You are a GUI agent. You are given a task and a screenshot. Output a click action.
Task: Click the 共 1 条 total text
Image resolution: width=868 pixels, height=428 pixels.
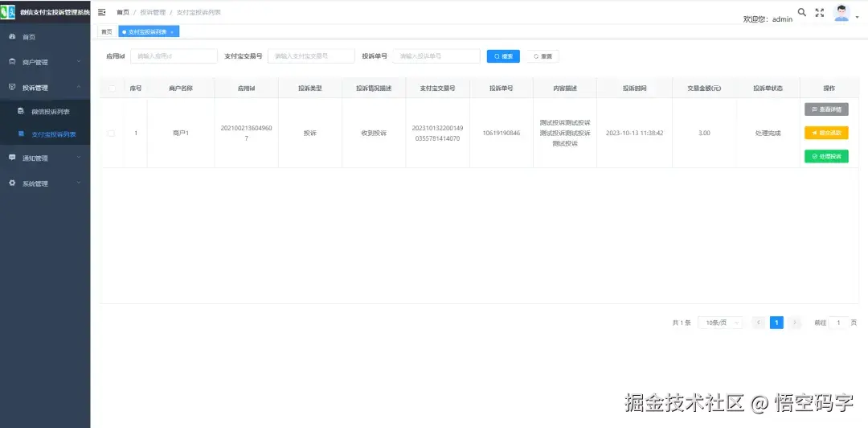(x=682, y=323)
